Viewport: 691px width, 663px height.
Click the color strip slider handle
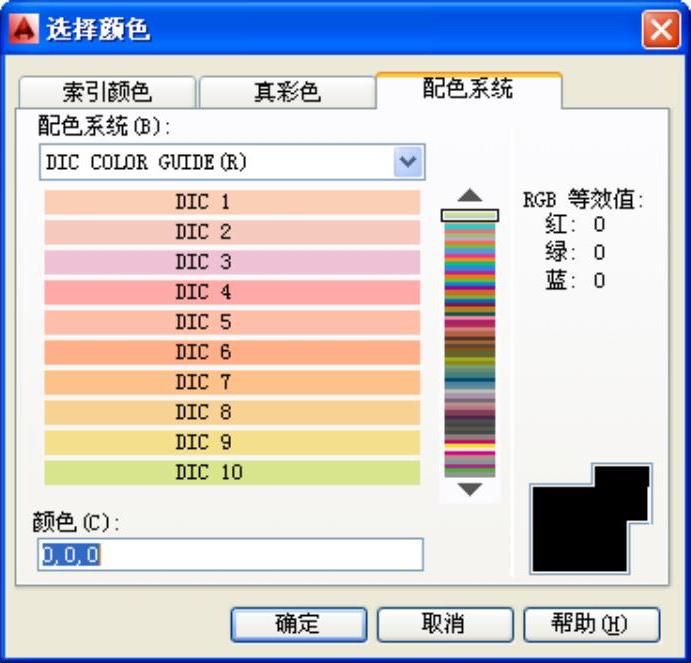(470, 216)
